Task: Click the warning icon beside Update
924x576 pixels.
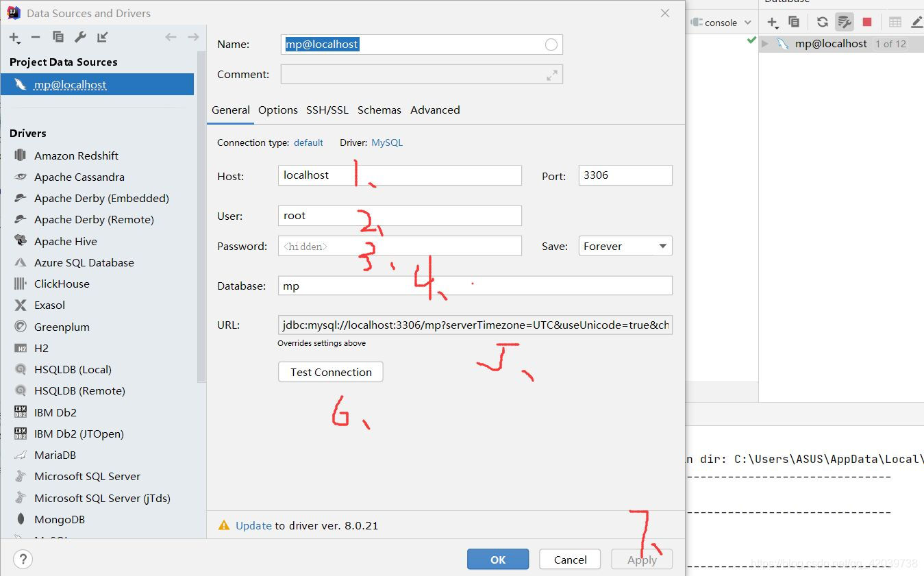Action: click(224, 525)
